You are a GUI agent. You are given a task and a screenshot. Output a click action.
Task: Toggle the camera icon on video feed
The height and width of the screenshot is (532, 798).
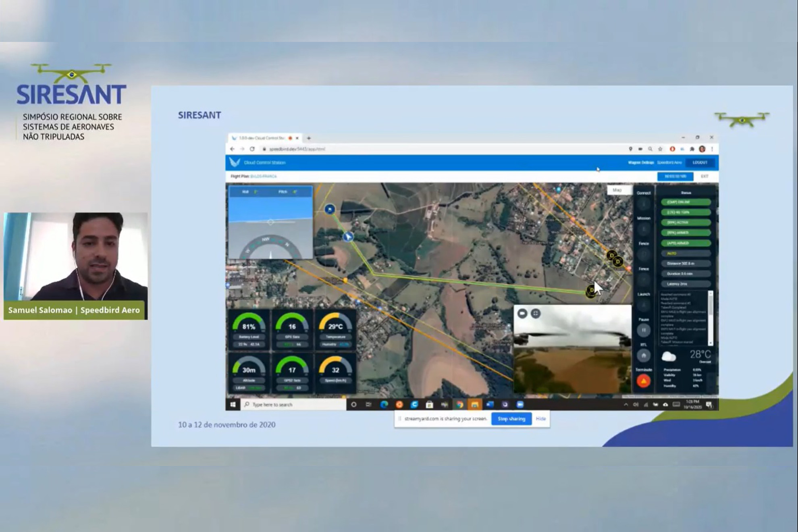(522, 313)
